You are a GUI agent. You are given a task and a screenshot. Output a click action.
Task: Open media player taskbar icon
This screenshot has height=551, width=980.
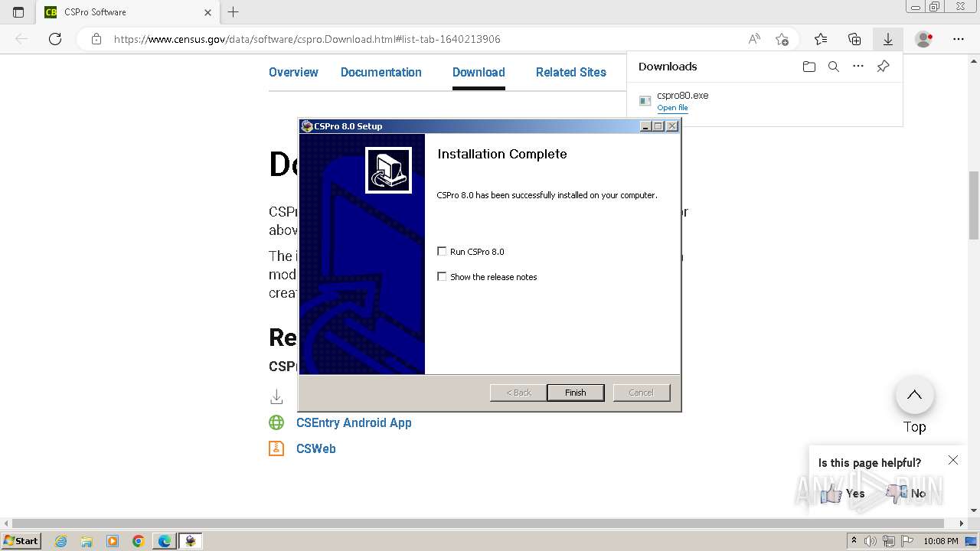[x=113, y=540]
